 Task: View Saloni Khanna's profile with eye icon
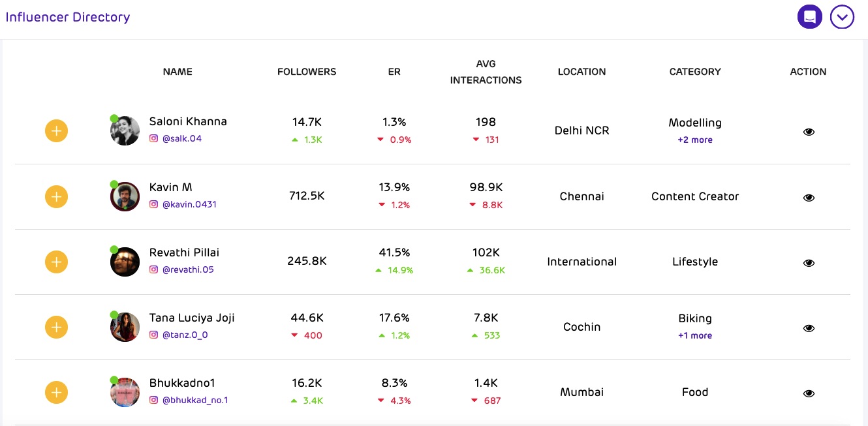(809, 132)
